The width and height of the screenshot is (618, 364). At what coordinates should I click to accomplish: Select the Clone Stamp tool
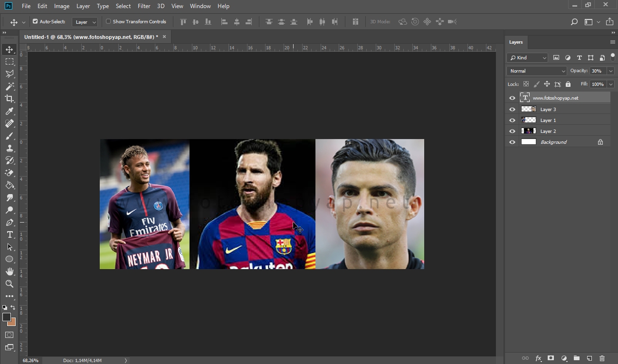pos(10,148)
